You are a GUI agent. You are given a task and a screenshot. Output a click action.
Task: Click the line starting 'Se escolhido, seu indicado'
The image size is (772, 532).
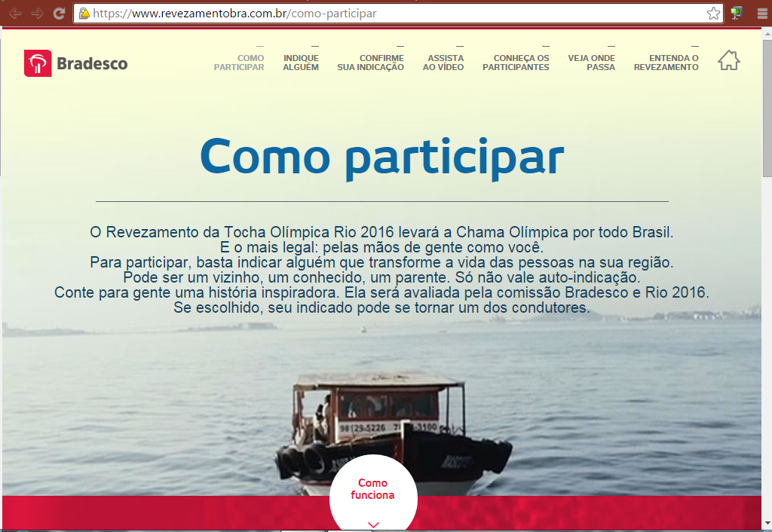point(381,308)
